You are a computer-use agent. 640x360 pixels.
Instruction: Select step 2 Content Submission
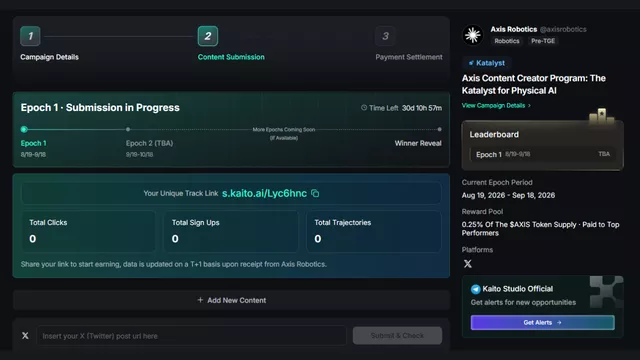pyautogui.click(x=208, y=36)
